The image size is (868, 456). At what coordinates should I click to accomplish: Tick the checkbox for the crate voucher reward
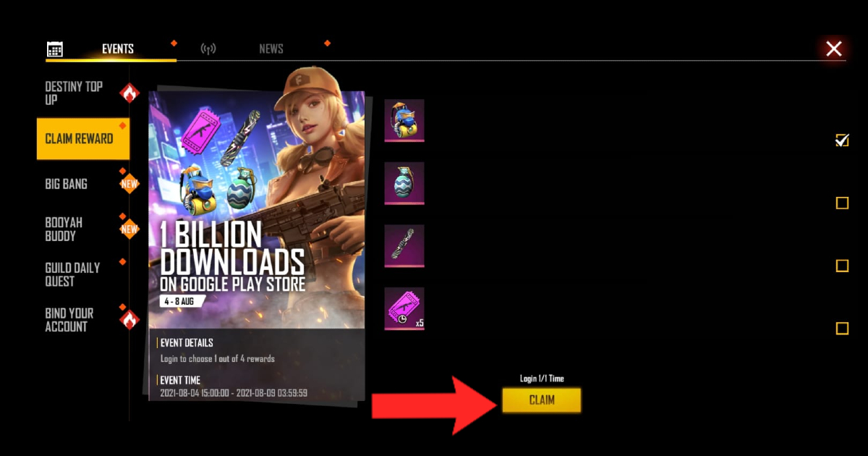(842, 329)
